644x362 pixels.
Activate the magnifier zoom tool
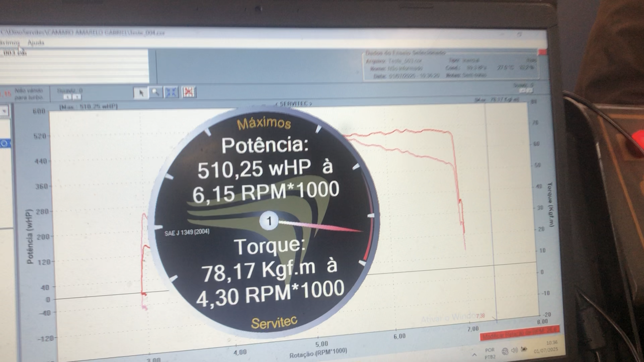156,93
